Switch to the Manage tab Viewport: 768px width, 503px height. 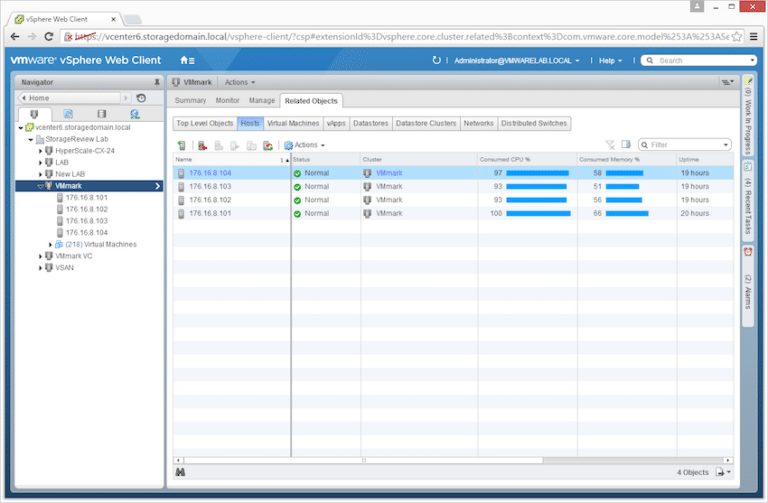pyautogui.click(x=262, y=100)
